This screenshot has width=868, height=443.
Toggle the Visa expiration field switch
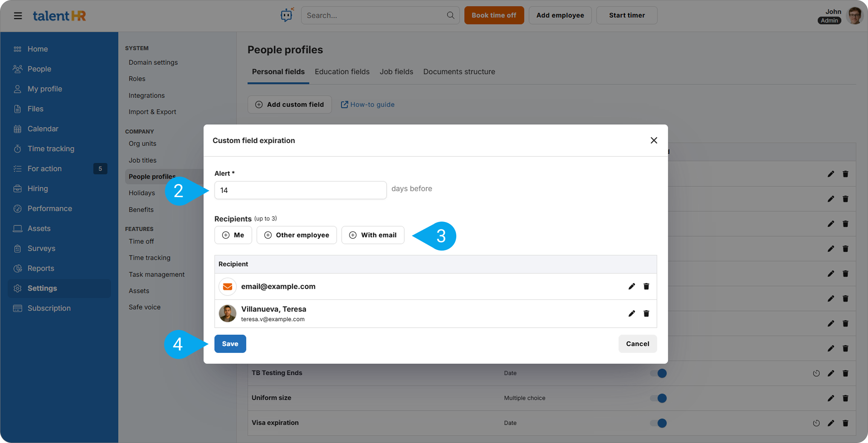click(658, 423)
